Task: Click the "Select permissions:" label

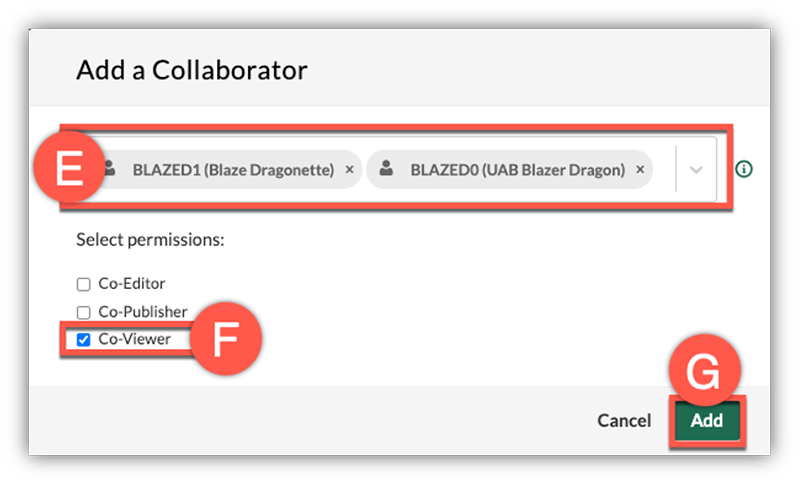Action: click(150, 240)
